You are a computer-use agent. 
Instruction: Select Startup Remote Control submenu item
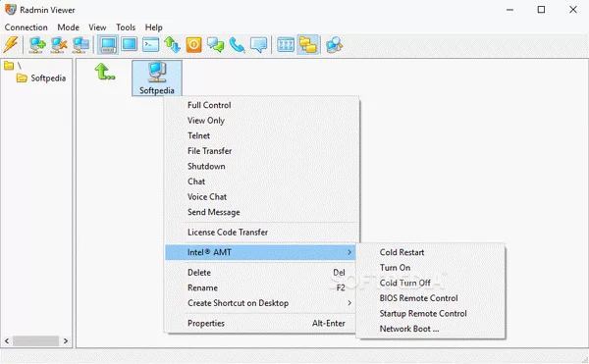coord(431,313)
